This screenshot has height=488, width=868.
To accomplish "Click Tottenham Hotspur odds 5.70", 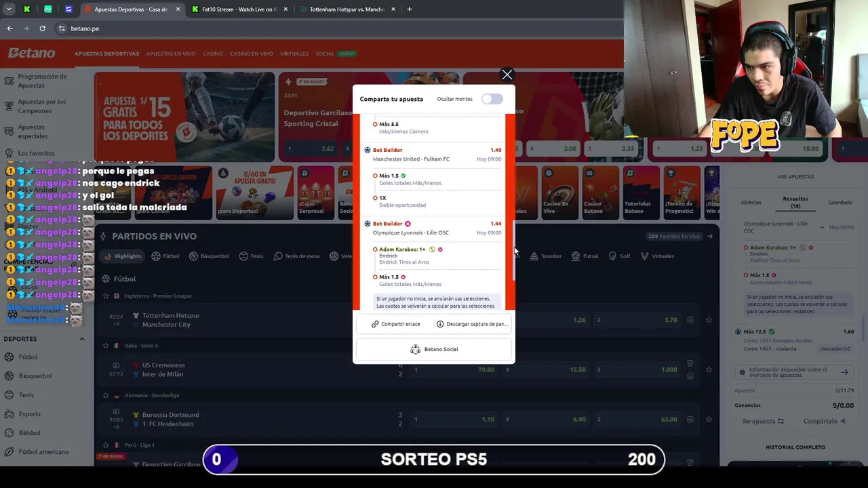I will (x=637, y=320).
